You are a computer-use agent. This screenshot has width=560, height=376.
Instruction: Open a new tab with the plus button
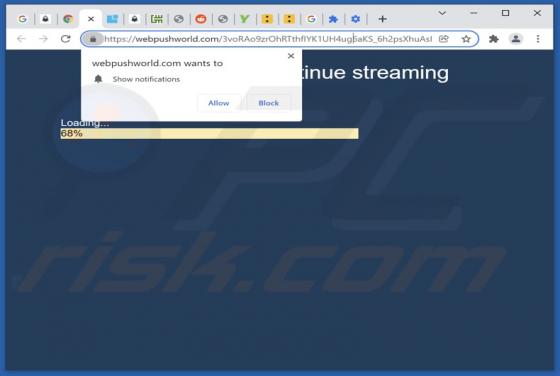click(x=382, y=19)
